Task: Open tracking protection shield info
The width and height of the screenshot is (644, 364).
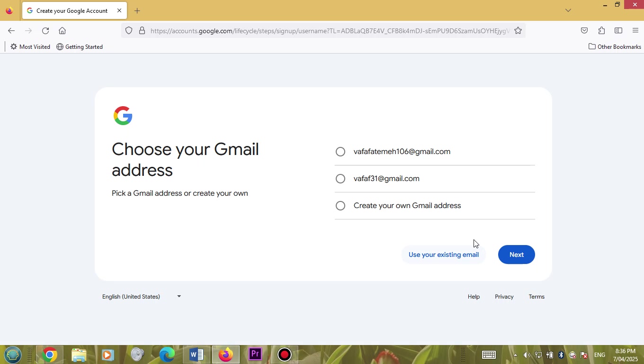Action: [x=129, y=31]
